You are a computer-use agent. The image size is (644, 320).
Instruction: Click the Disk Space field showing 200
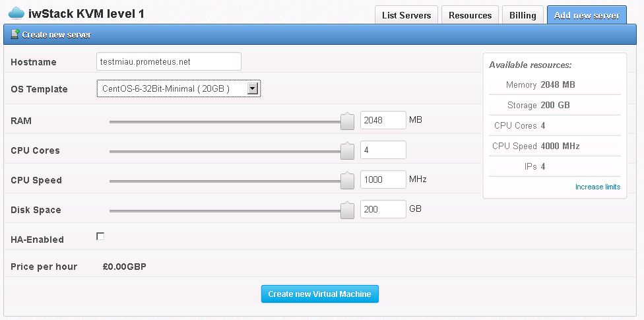[383, 209]
